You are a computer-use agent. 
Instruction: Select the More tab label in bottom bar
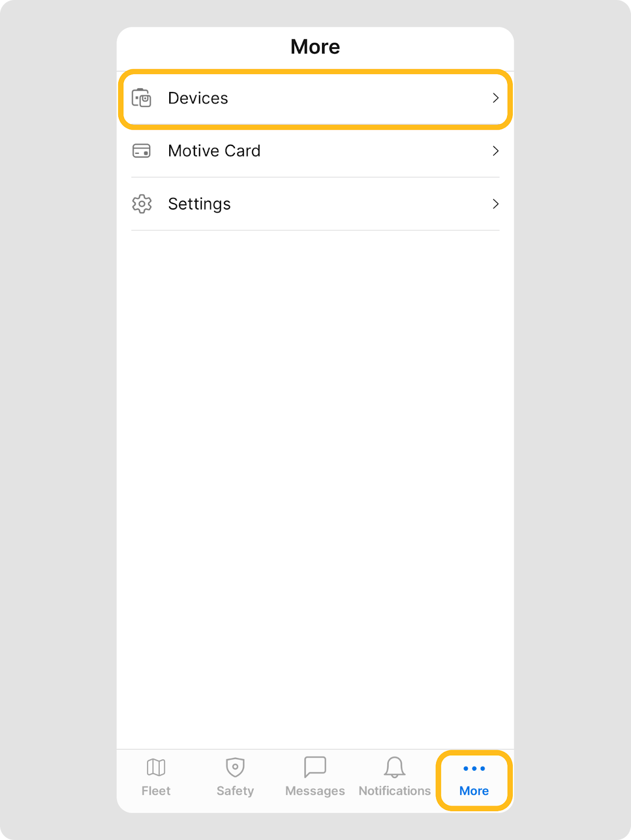(474, 791)
